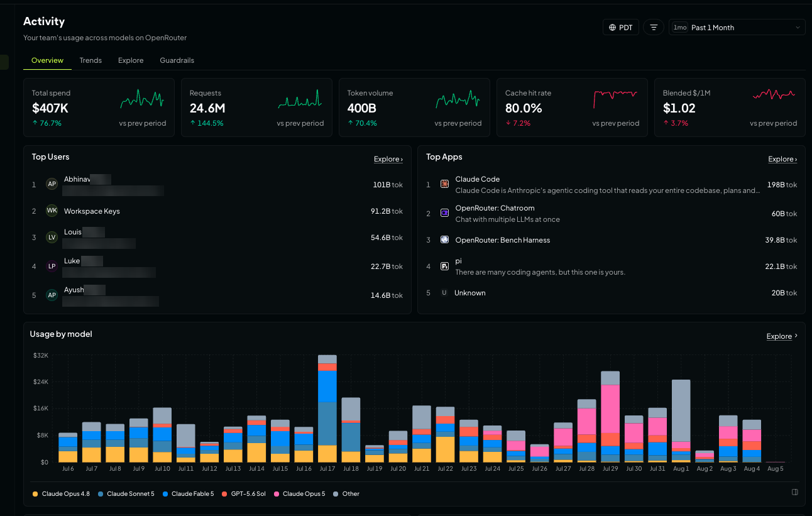Click the globe PDT timezone button
This screenshot has width=812, height=516.
point(621,28)
